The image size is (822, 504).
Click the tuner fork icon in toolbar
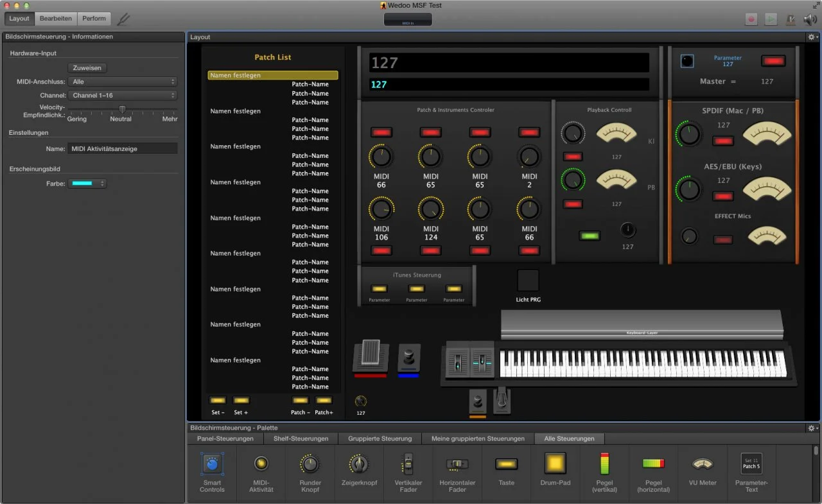(123, 19)
